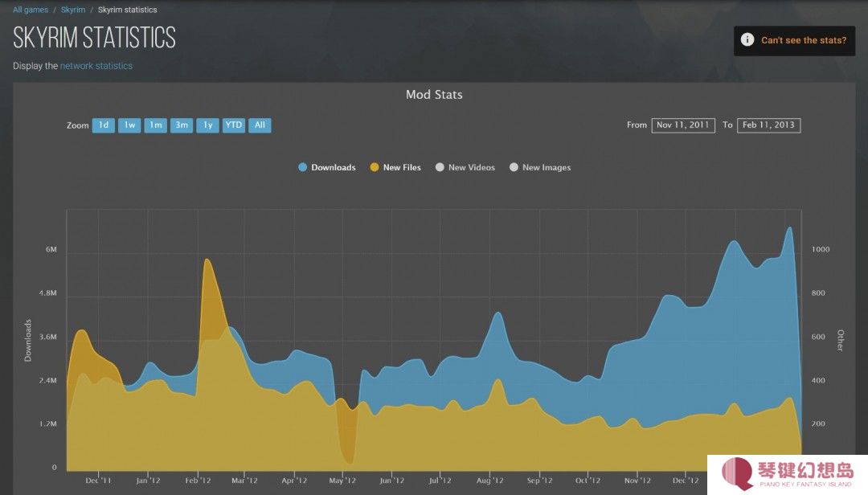Click the Nov '12 x-axis label
Image resolution: width=868 pixels, height=495 pixels.
(637, 481)
